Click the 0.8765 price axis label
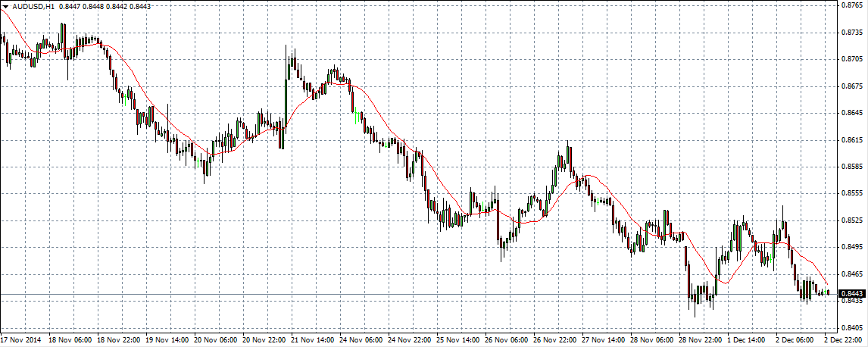Image resolution: width=868 pixels, height=347 pixels. 852,5
